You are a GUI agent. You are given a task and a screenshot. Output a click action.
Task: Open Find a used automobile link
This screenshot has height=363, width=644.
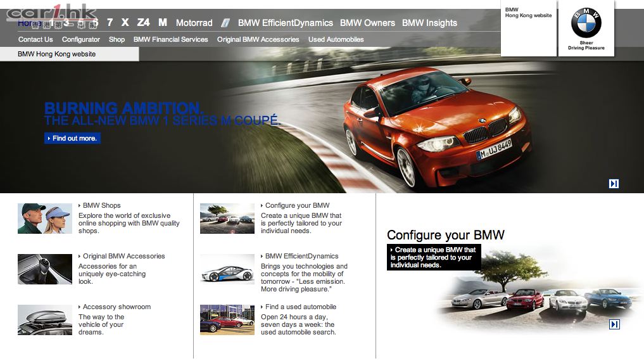(300, 307)
